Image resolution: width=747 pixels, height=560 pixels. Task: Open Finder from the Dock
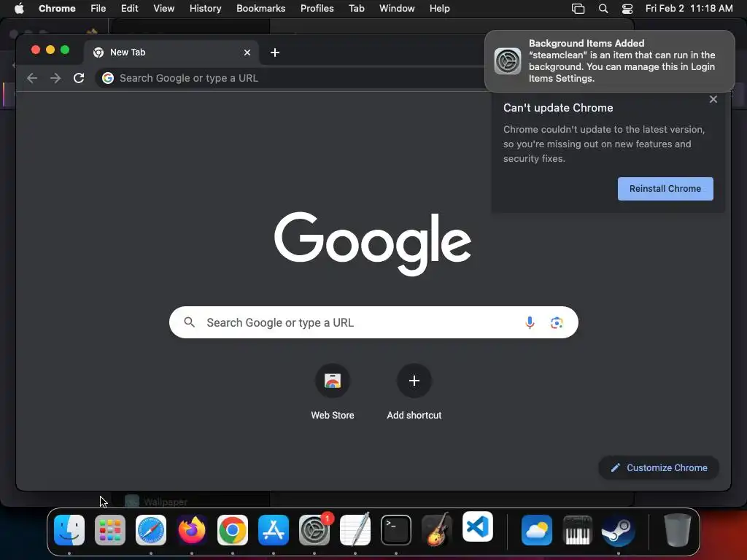tap(69, 529)
